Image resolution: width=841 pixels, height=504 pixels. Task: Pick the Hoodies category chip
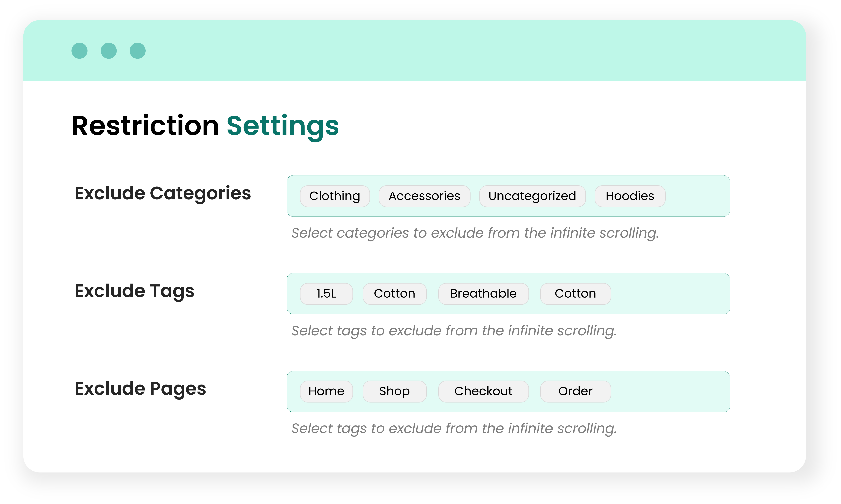click(630, 196)
